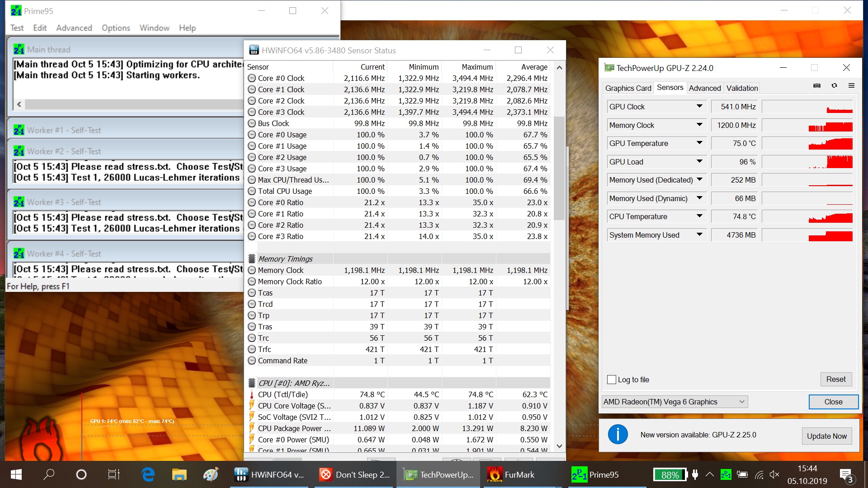868x488 pixels.
Task: Click the GPU-Z screenshot camera icon
Action: [x=816, y=86]
